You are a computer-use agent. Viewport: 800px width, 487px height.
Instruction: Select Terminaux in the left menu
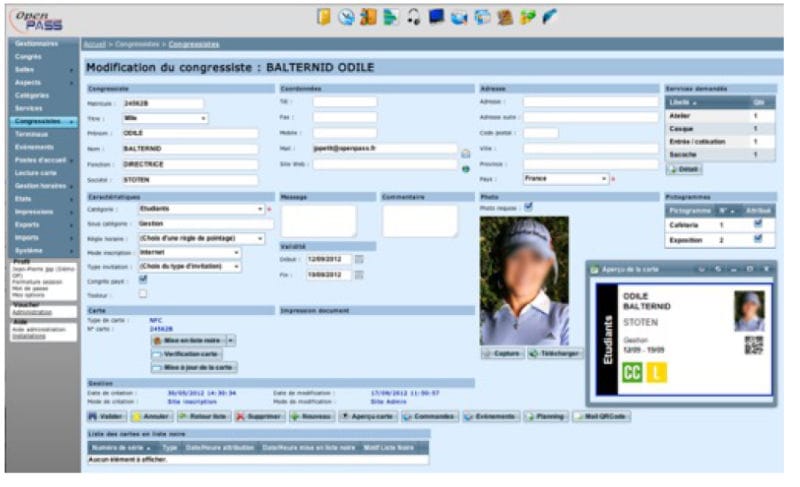(x=31, y=134)
